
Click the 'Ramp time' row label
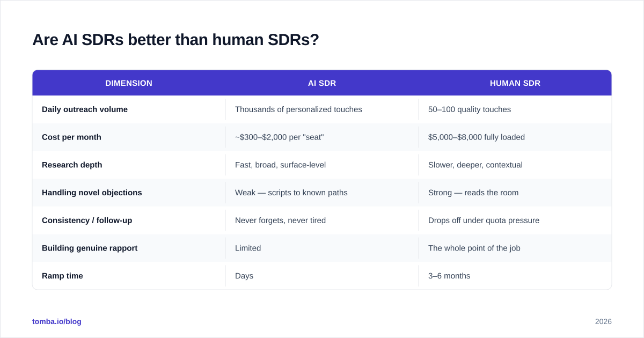(62, 276)
